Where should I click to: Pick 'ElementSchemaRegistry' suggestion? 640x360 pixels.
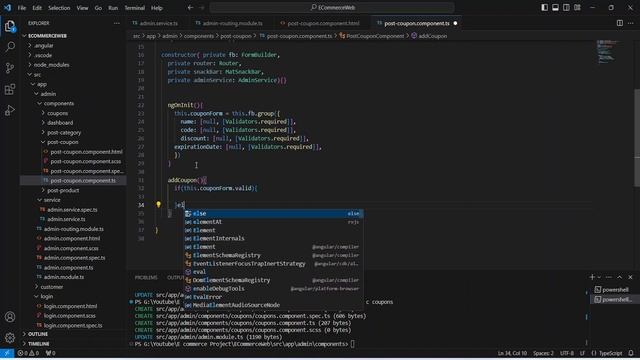[273, 256]
